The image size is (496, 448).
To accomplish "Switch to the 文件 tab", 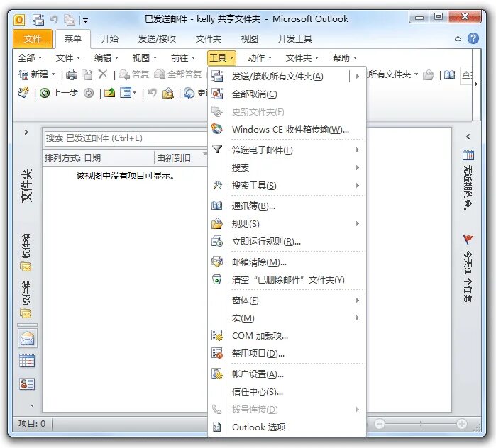I will (x=33, y=39).
